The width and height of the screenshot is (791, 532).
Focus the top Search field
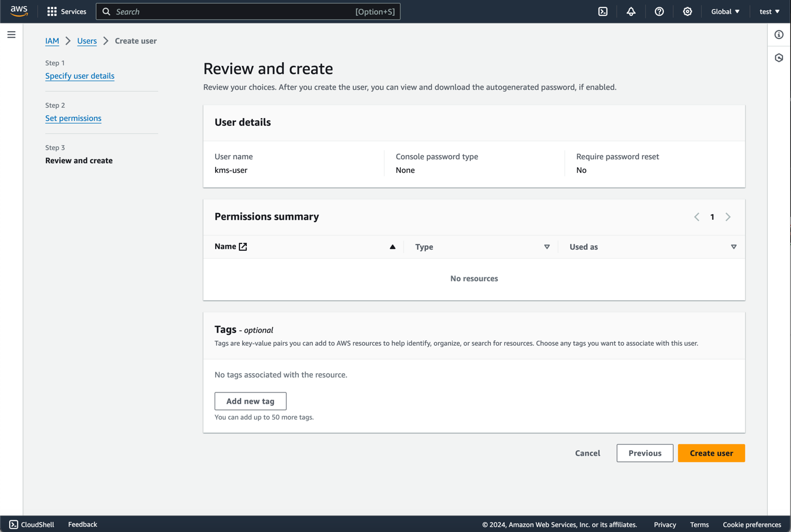click(x=248, y=11)
